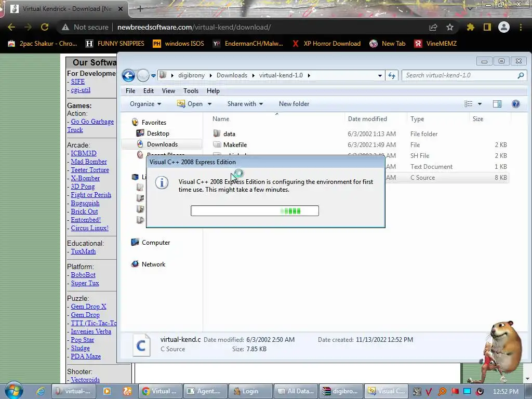Toggle Chrome's side panel icon
The width and height of the screenshot is (532, 399).
[x=487, y=27]
